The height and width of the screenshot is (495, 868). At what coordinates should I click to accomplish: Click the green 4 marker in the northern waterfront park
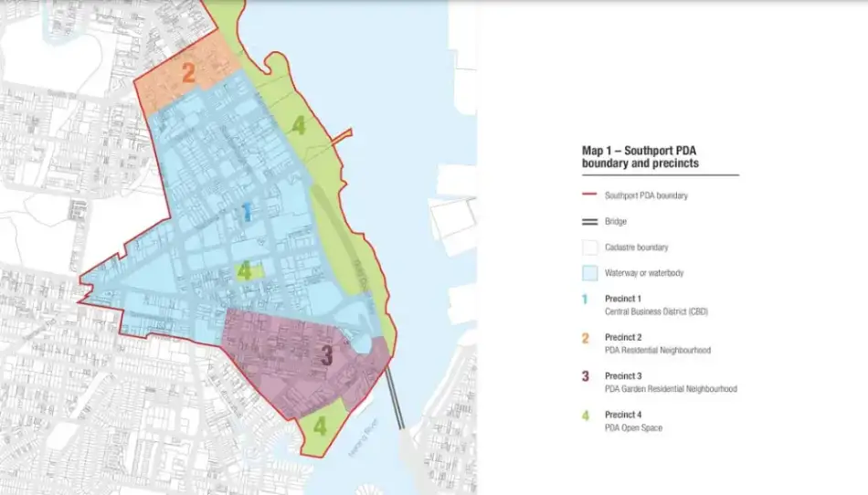pyautogui.click(x=299, y=125)
